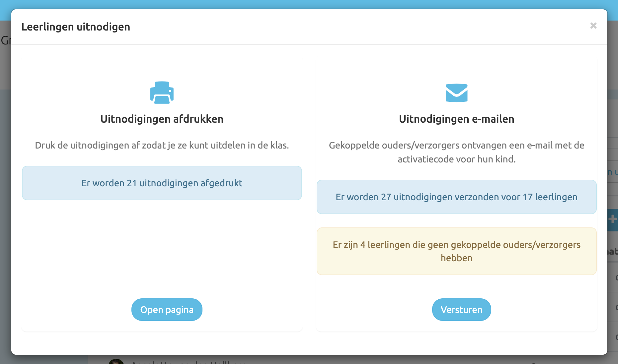This screenshot has height=364, width=618.
Task: Click Versturen to email the invitations
Action: coord(461,309)
